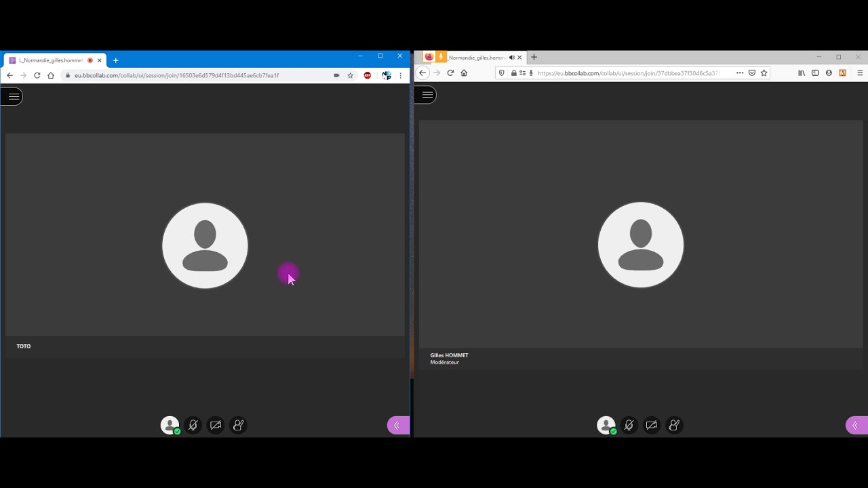Open the session menu in Chrome window

coord(13,97)
